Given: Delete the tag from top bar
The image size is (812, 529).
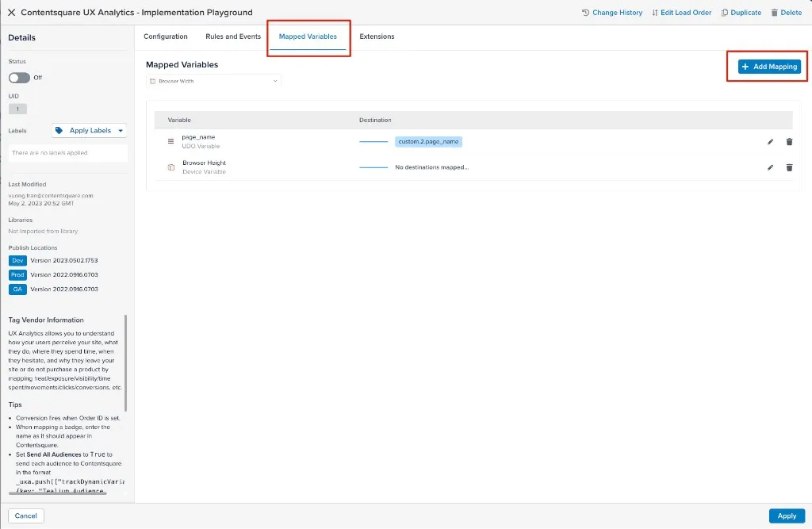Looking at the screenshot, I should tap(787, 13).
